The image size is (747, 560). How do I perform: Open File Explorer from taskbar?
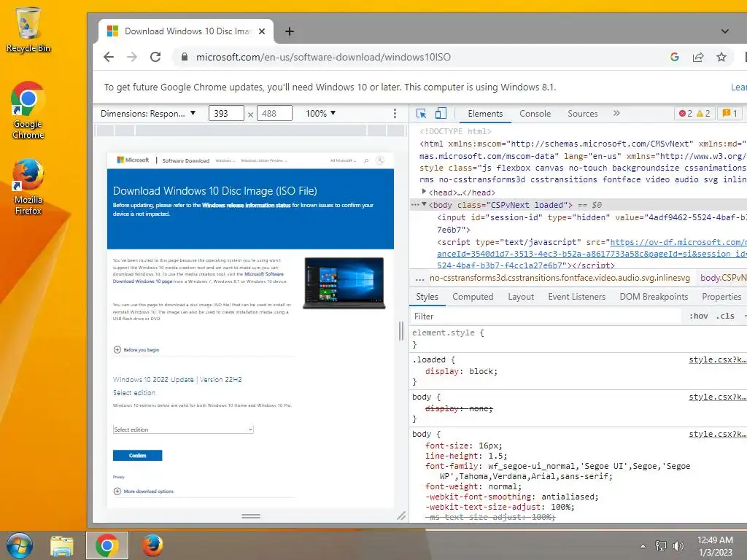click(x=62, y=545)
